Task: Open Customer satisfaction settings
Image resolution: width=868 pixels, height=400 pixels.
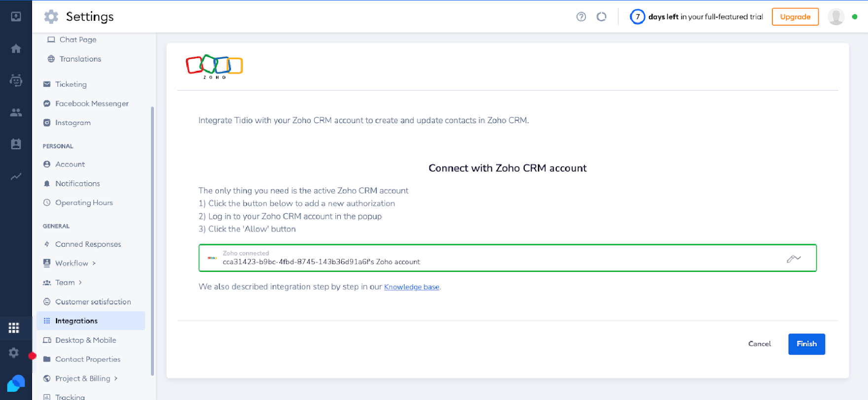Action: [93, 301]
